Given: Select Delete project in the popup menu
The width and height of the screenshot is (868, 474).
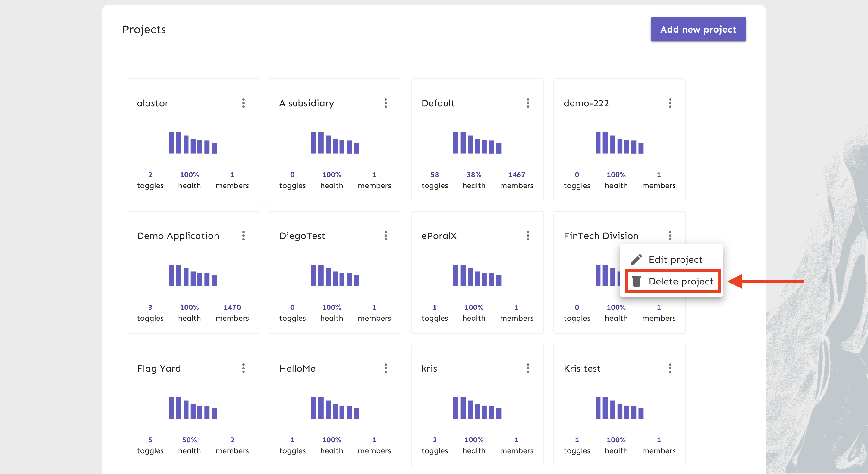Looking at the screenshot, I should 681,281.
